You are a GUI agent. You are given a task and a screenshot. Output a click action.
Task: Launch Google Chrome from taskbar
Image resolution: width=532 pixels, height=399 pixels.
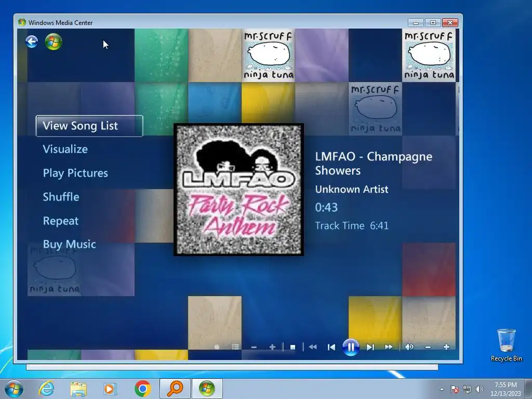(142, 389)
